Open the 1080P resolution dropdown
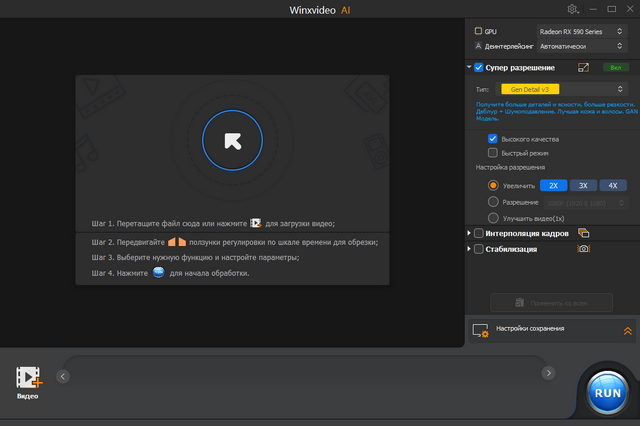Screen dimensions: 640x426 pos(585,203)
